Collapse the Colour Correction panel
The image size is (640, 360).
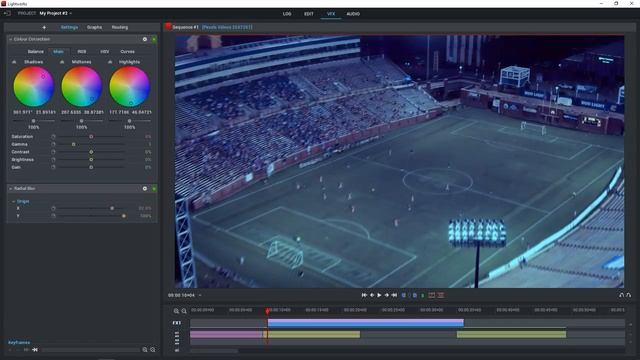(x=11, y=39)
